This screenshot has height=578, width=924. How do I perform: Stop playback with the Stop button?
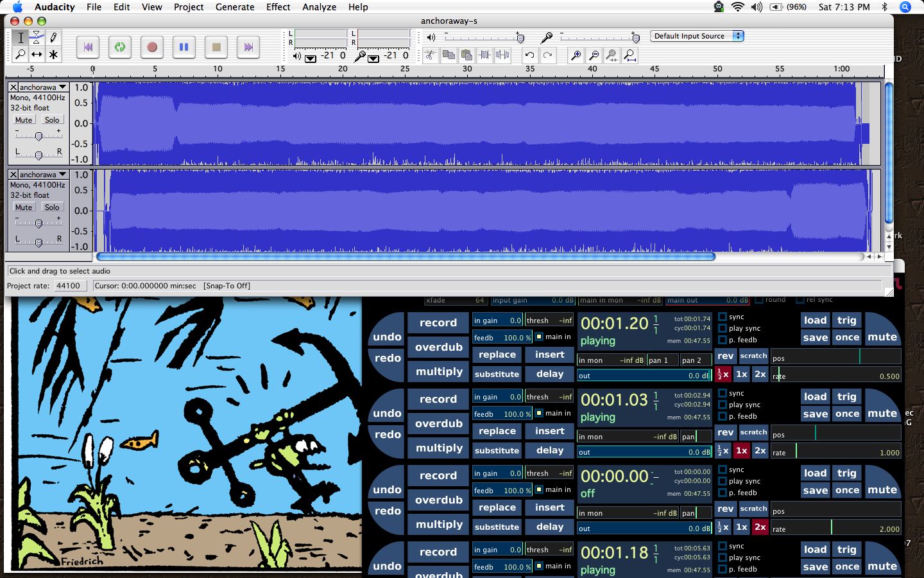(x=216, y=47)
